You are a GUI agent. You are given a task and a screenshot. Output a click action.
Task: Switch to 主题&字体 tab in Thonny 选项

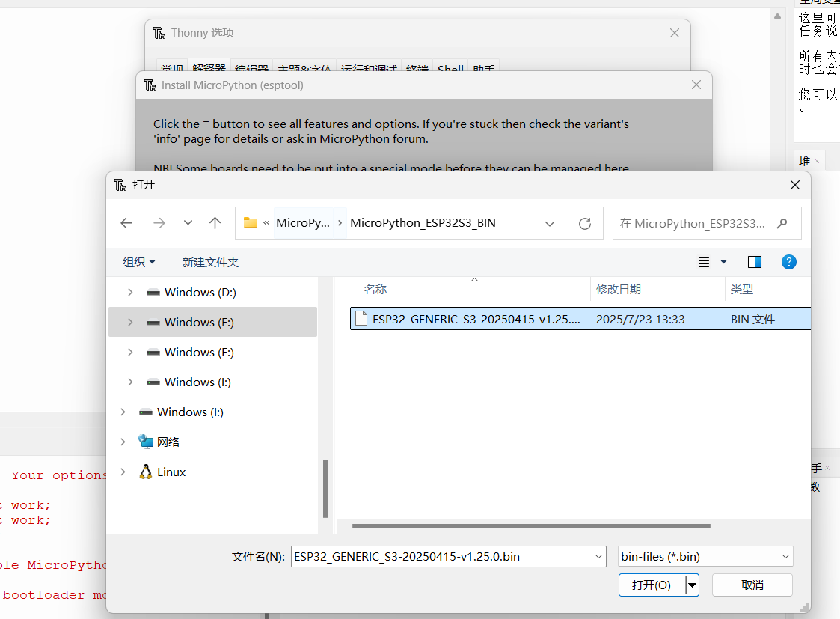[304, 67]
